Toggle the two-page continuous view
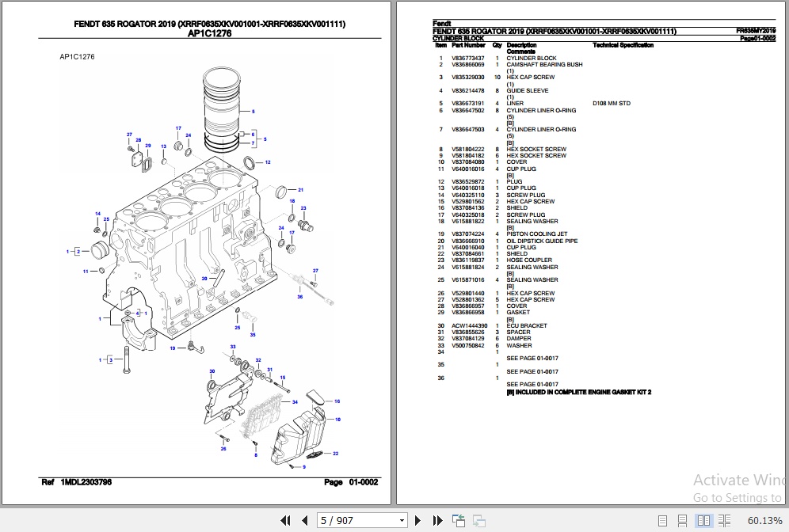Image resolution: width=789 pixels, height=532 pixels. [725, 520]
